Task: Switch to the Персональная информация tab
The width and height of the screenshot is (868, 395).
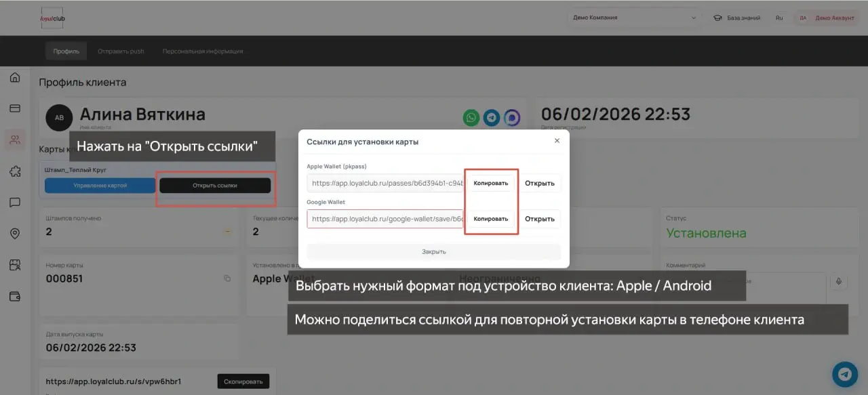Action: tap(203, 51)
